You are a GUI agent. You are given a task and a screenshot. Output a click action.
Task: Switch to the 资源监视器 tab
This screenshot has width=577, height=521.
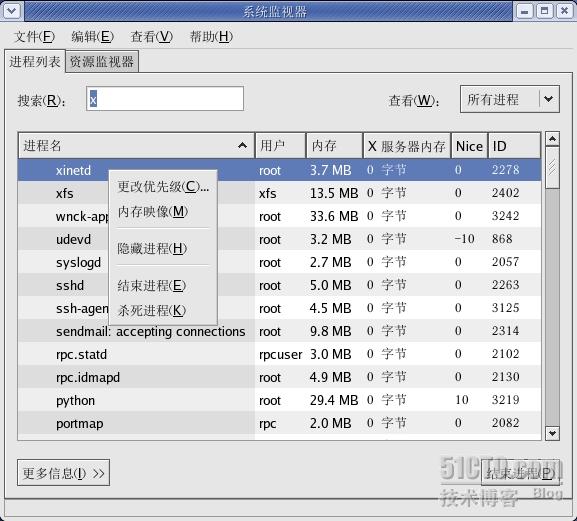tap(102, 61)
